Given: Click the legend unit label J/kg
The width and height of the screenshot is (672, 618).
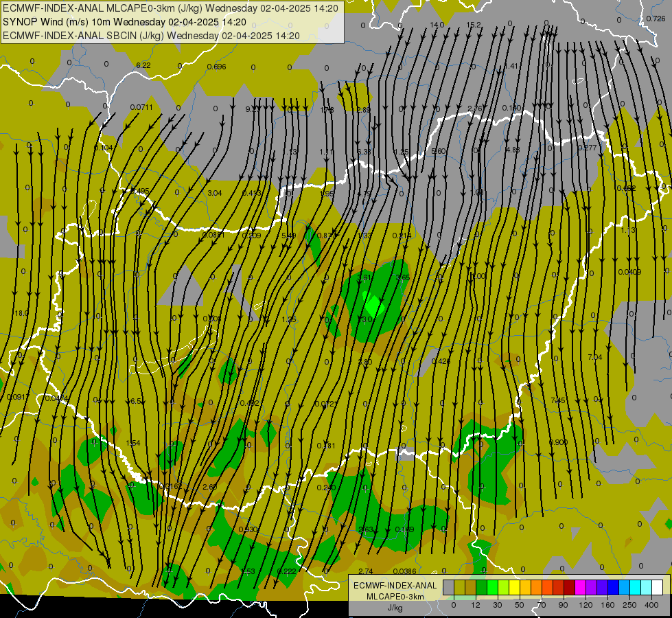Looking at the screenshot, I should (x=395, y=608).
